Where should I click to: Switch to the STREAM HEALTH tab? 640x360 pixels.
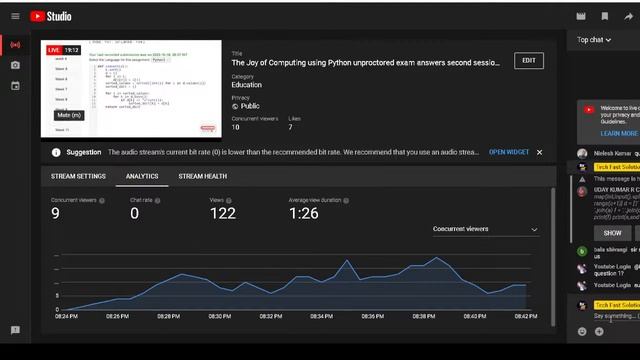[202, 176]
